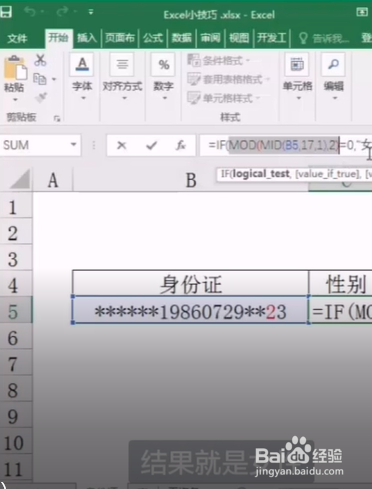Click the Copy icon
The height and width of the screenshot is (489, 372).
click(x=40, y=79)
